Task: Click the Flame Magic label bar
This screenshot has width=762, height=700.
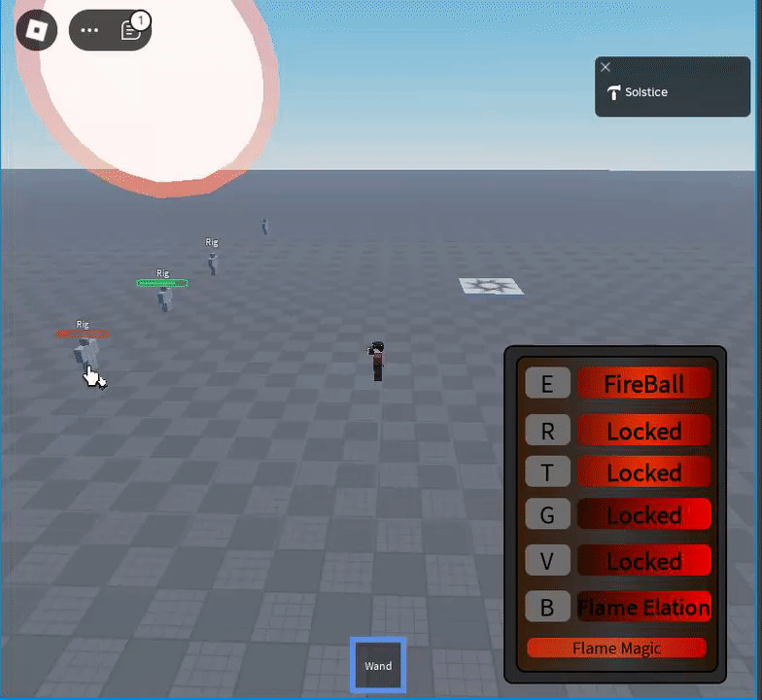Action: tap(616, 647)
